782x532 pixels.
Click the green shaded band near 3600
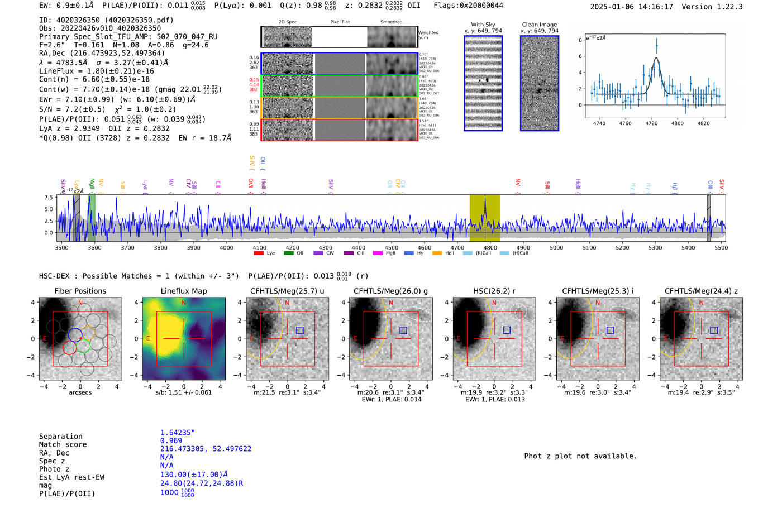point(92,218)
